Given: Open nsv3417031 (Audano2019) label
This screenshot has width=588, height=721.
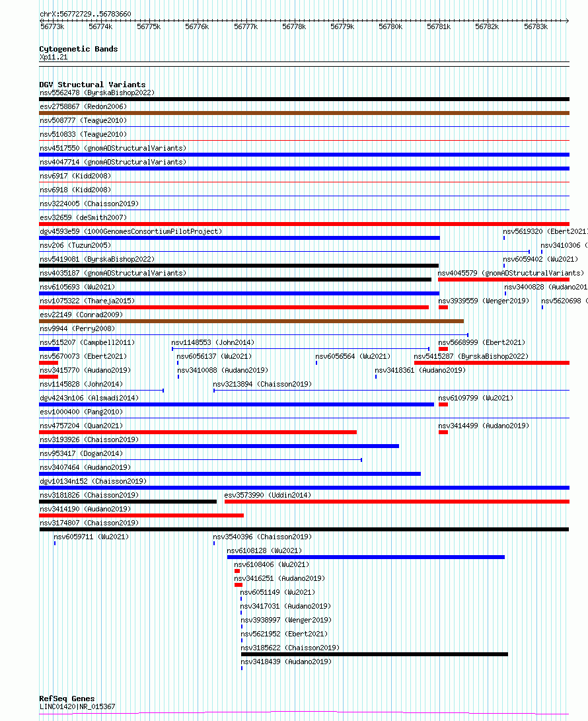Looking at the screenshot, I should tap(285, 606).
